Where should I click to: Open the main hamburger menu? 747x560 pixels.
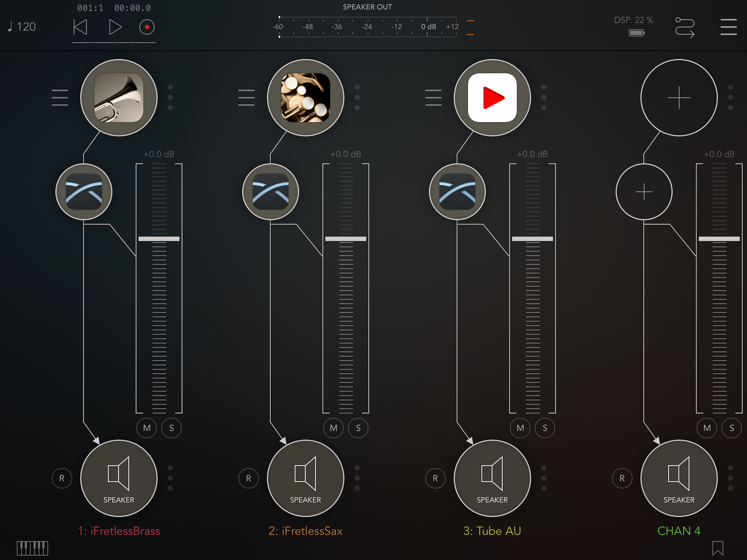[x=728, y=27]
